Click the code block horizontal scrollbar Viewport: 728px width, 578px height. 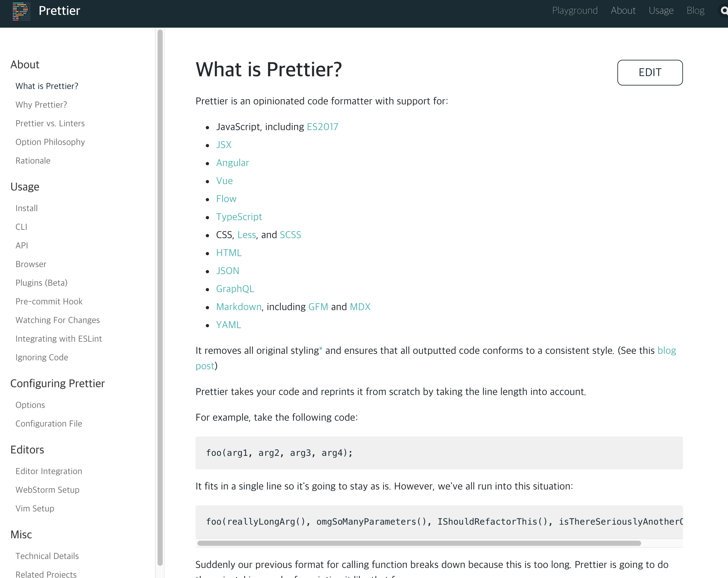[419, 543]
